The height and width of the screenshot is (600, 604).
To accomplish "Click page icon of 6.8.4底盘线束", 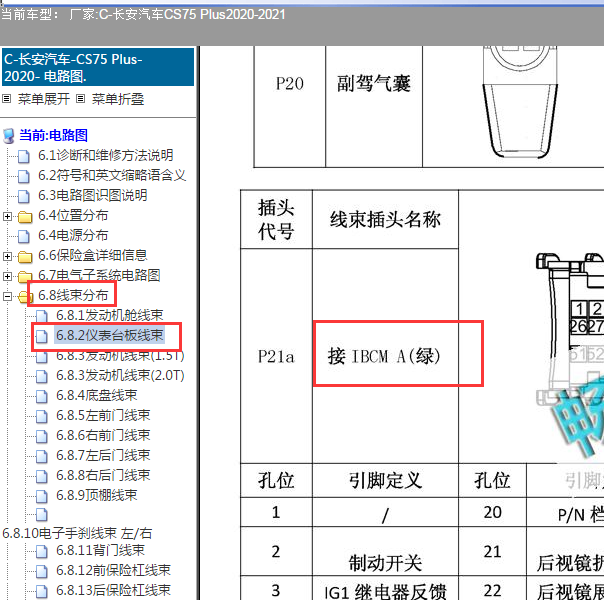I will point(42,397).
